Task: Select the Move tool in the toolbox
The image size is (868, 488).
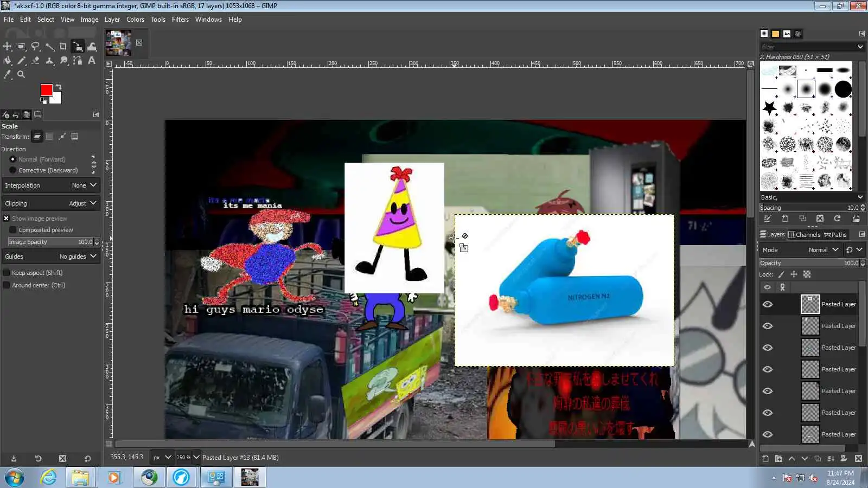Action: [7, 47]
